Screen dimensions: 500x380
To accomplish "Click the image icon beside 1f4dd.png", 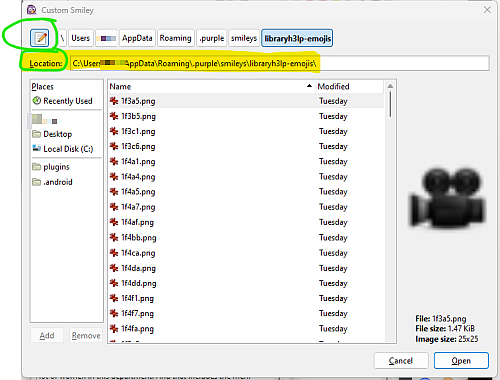I will 114,283.
